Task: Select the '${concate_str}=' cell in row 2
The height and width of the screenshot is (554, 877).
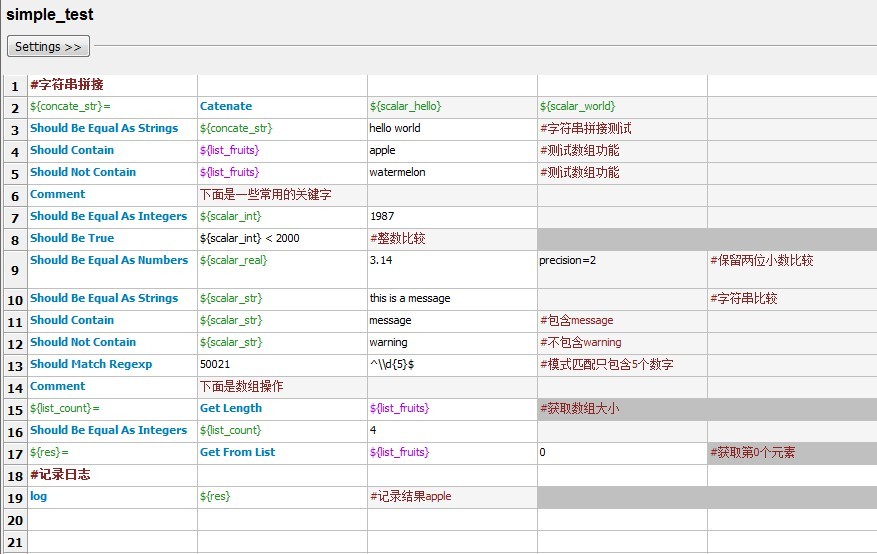Action: [112, 107]
